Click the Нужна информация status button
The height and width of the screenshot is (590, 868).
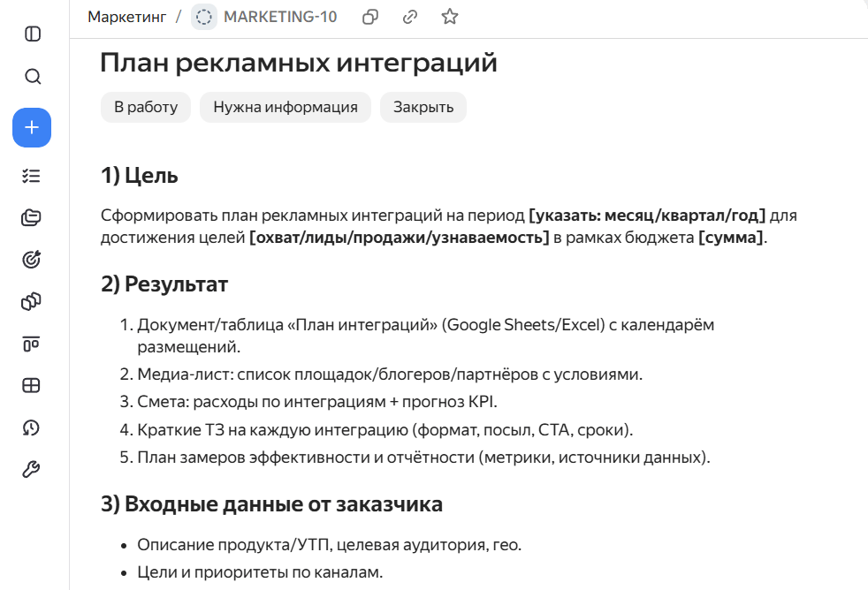coord(286,107)
